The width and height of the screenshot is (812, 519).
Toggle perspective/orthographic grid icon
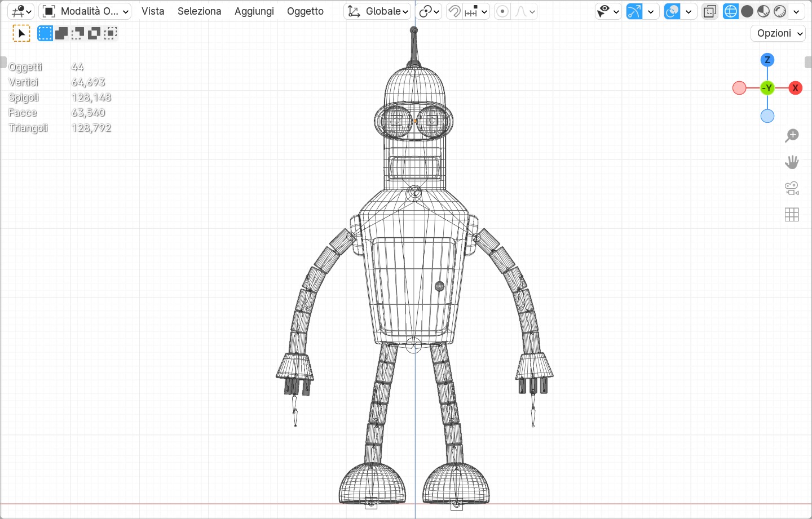(x=792, y=215)
